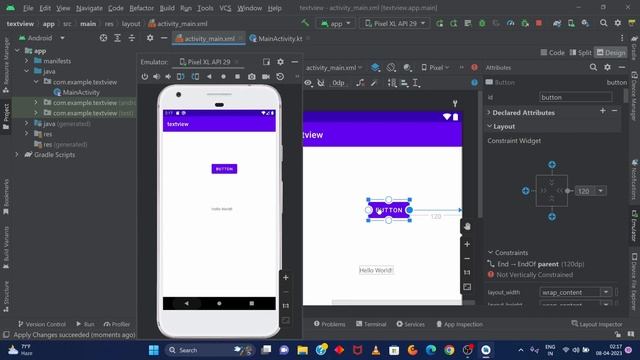Select the activity_main.xml editor tab

pyautogui.click(x=209, y=38)
